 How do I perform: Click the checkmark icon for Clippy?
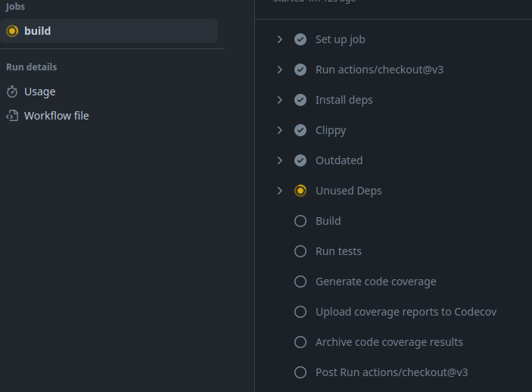[300, 130]
